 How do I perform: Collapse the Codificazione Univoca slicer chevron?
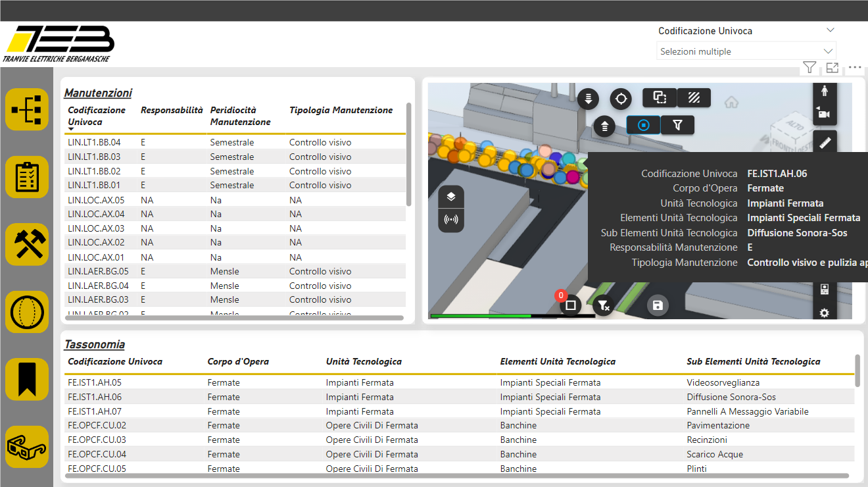coord(831,30)
